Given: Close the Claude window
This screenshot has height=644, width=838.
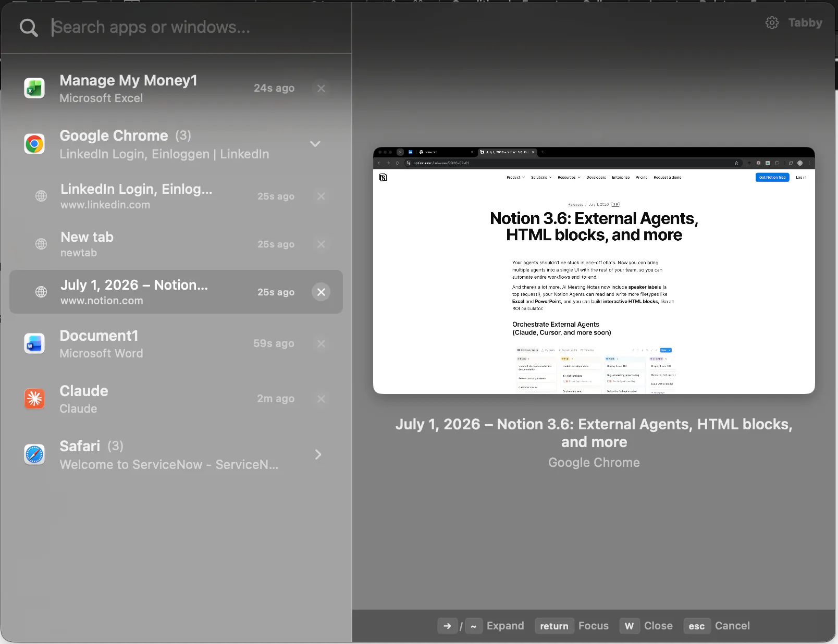Looking at the screenshot, I should tap(321, 399).
